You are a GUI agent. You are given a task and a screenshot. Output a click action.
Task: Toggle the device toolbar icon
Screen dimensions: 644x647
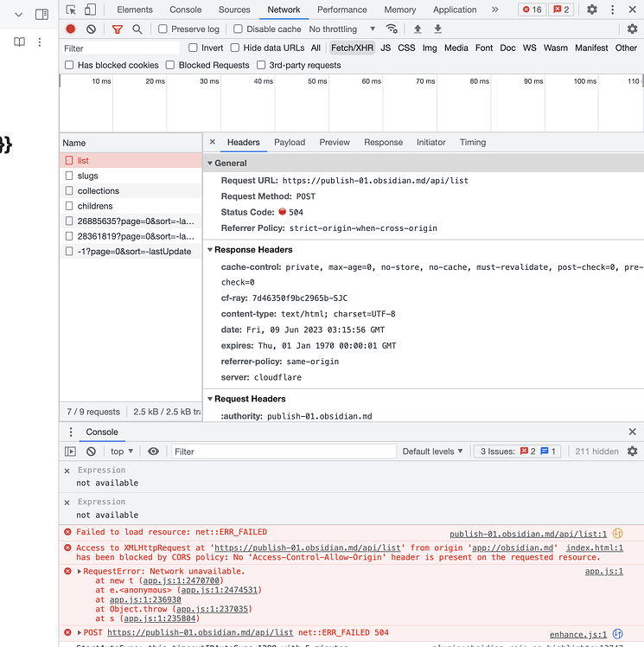click(92, 10)
